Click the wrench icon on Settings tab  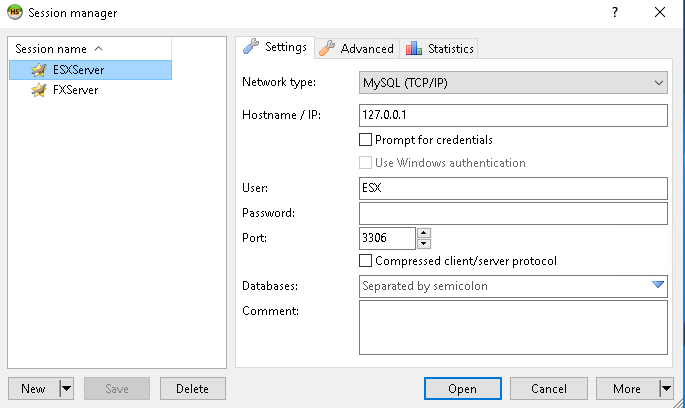[x=252, y=47]
